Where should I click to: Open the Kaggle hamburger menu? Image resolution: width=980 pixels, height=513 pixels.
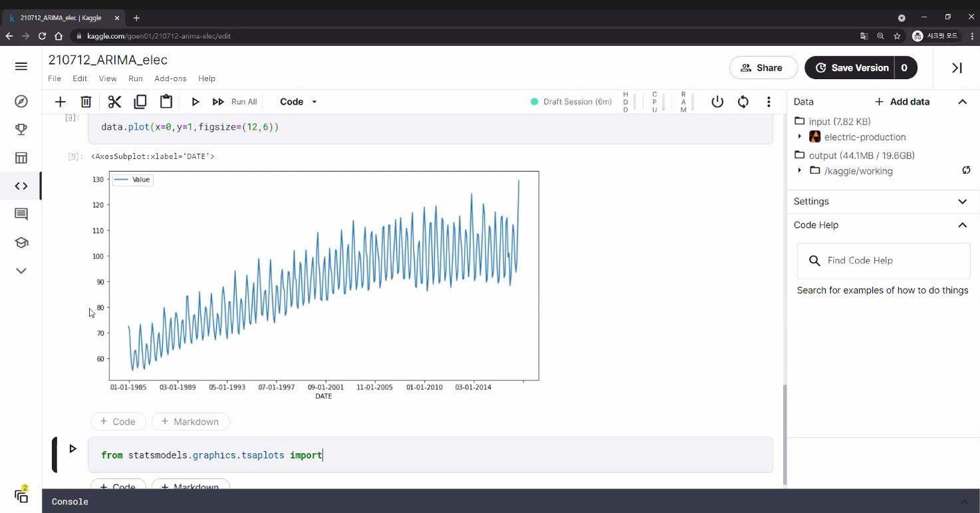(21, 67)
